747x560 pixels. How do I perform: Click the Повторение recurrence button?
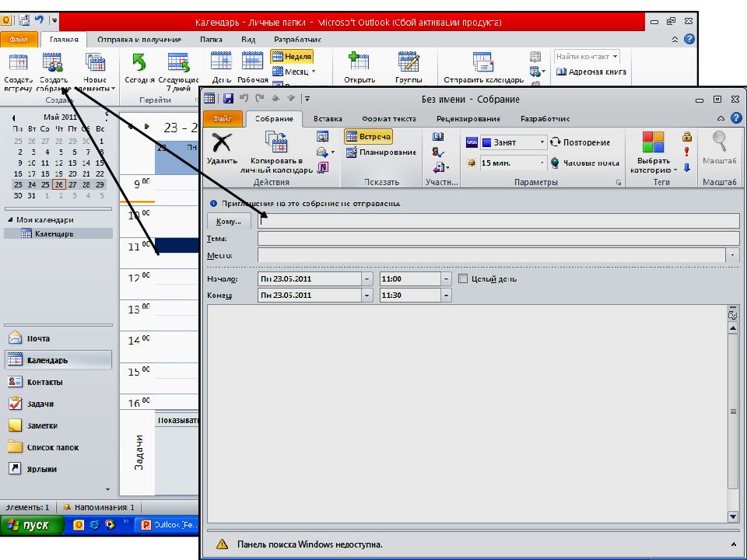click(580, 142)
